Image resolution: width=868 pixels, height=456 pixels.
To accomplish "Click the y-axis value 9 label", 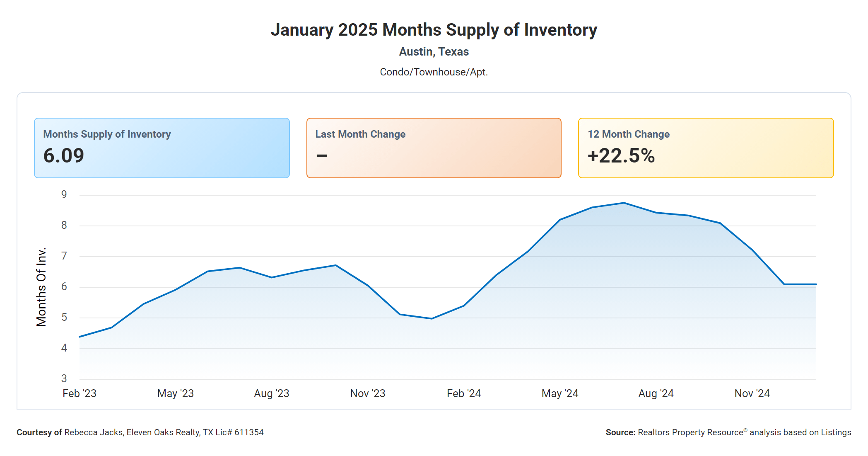I will (x=64, y=194).
